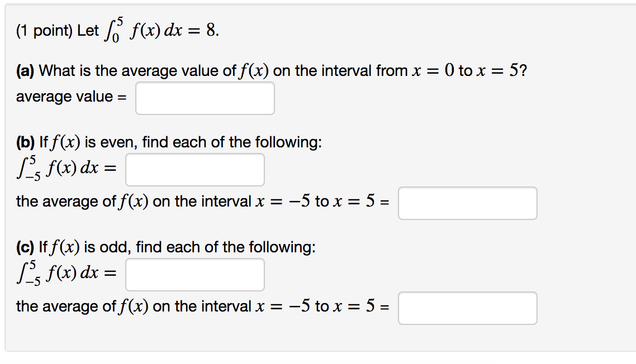
Task: Click 'the average of f(x)' text in part (c)
Action: point(82,306)
